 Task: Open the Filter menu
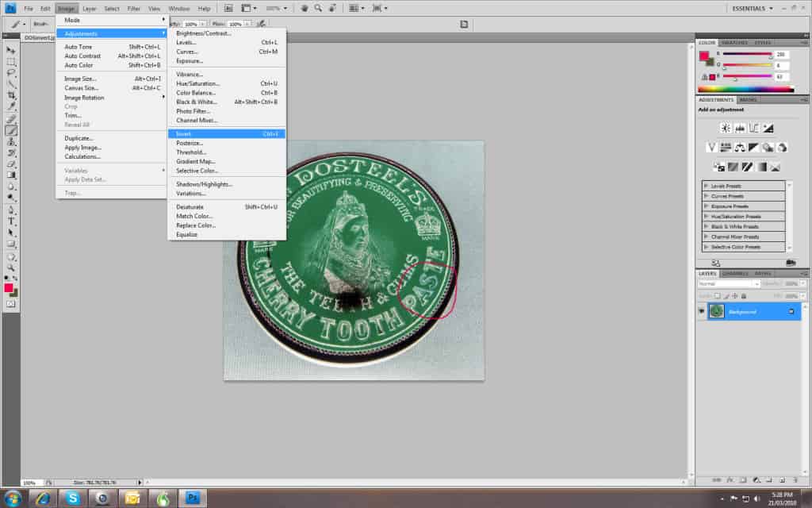click(133, 9)
